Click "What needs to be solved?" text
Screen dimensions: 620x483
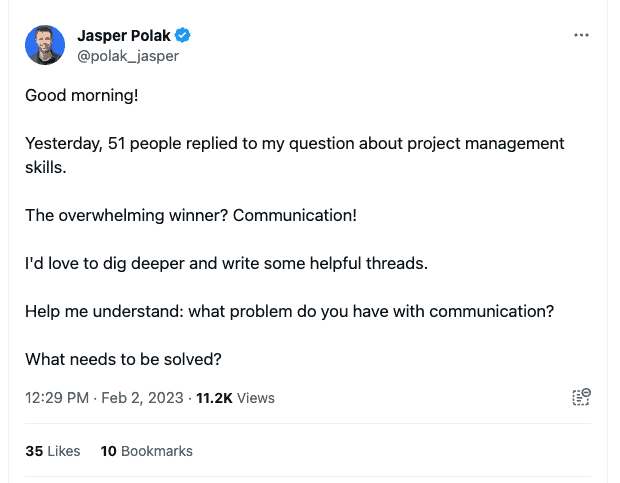pyautogui.click(x=123, y=360)
